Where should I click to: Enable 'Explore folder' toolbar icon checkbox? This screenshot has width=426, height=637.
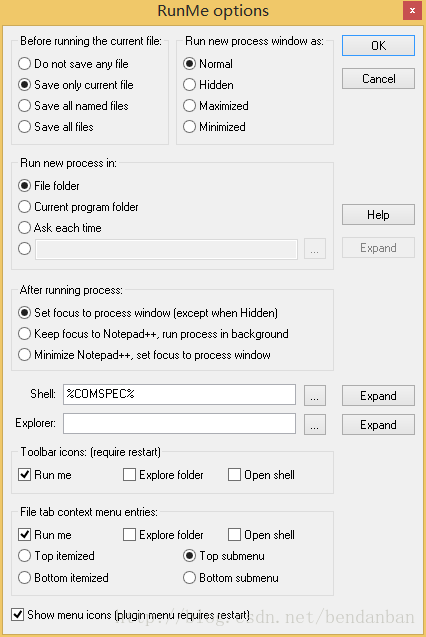(x=163, y=474)
